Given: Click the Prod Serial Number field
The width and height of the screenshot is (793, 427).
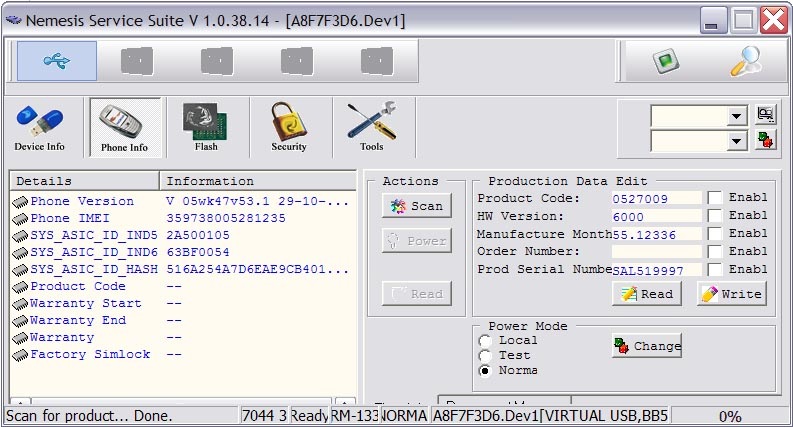Looking at the screenshot, I should click(x=656, y=270).
